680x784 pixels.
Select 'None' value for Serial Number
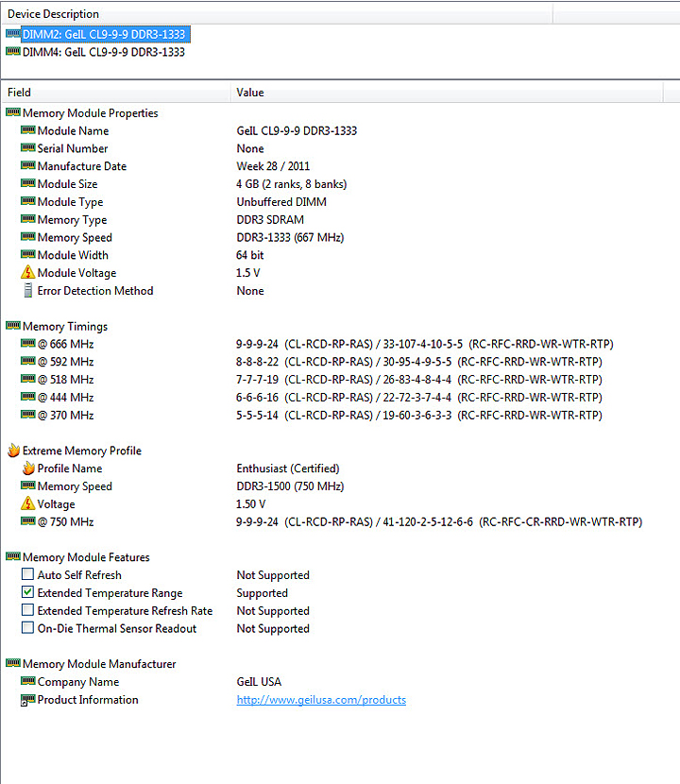point(250,148)
